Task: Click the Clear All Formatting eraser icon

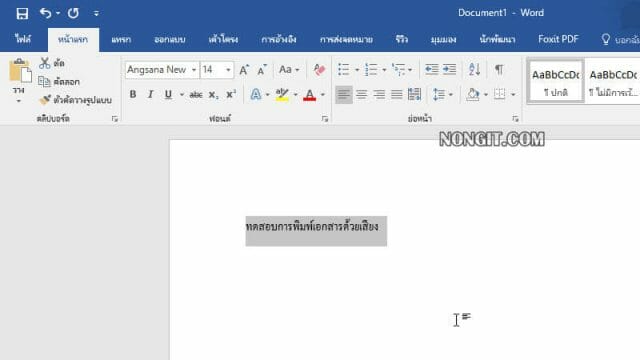Action: pyautogui.click(x=319, y=70)
